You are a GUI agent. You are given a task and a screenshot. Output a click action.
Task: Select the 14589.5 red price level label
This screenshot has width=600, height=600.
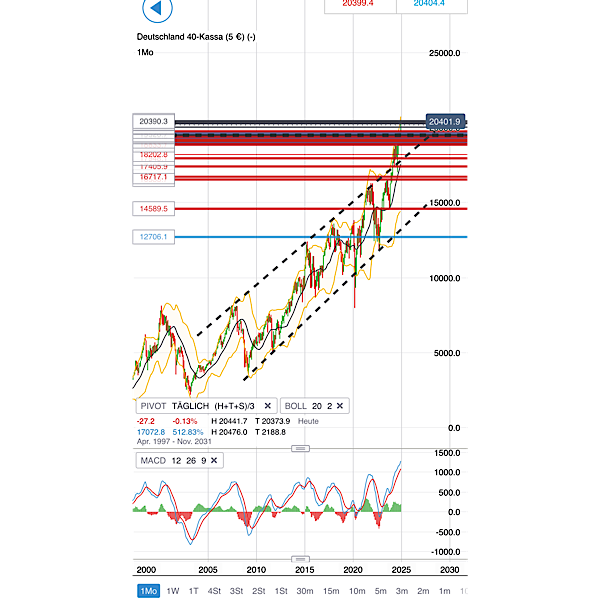[154, 208]
